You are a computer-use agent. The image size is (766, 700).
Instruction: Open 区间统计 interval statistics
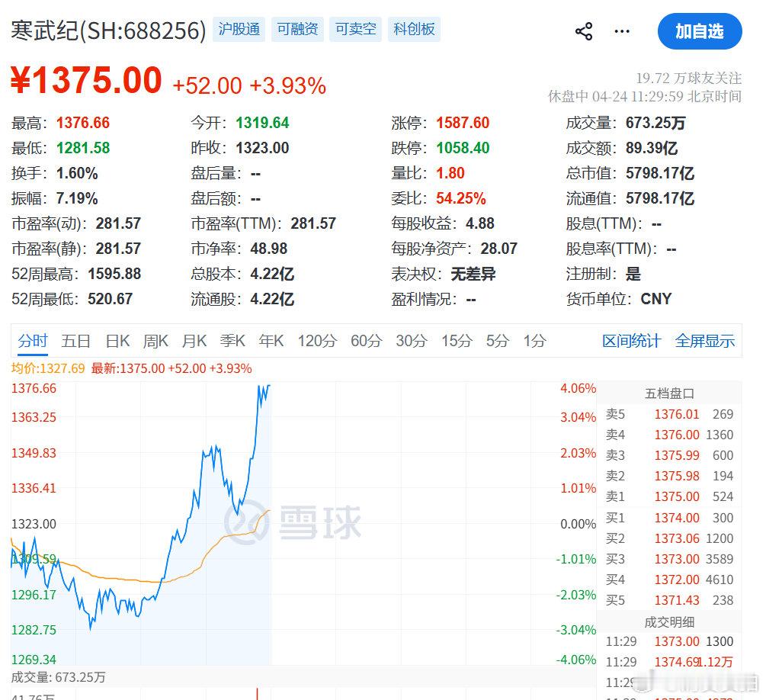pyautogui.click(x=630, y=342)
